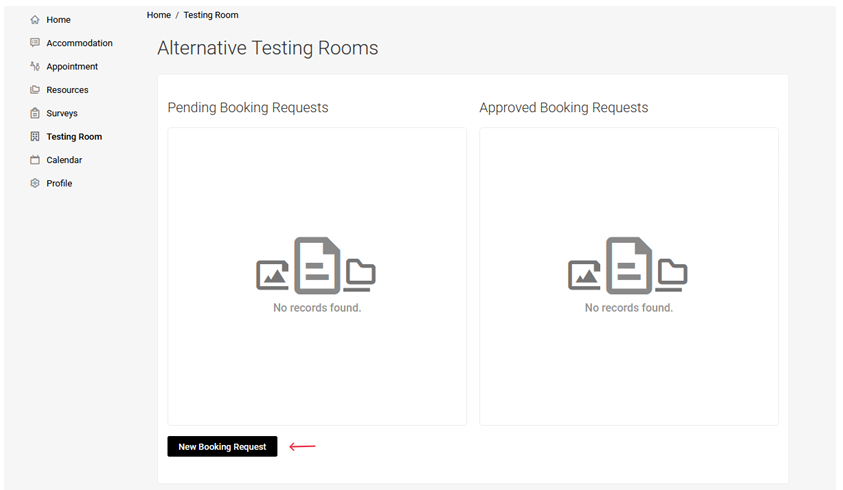Open the Appointment section

pyautogui.click(x=72, y=67)
